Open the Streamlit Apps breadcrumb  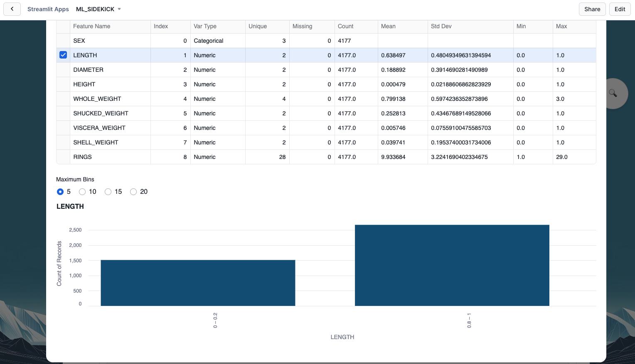click(x=48, y=9)
